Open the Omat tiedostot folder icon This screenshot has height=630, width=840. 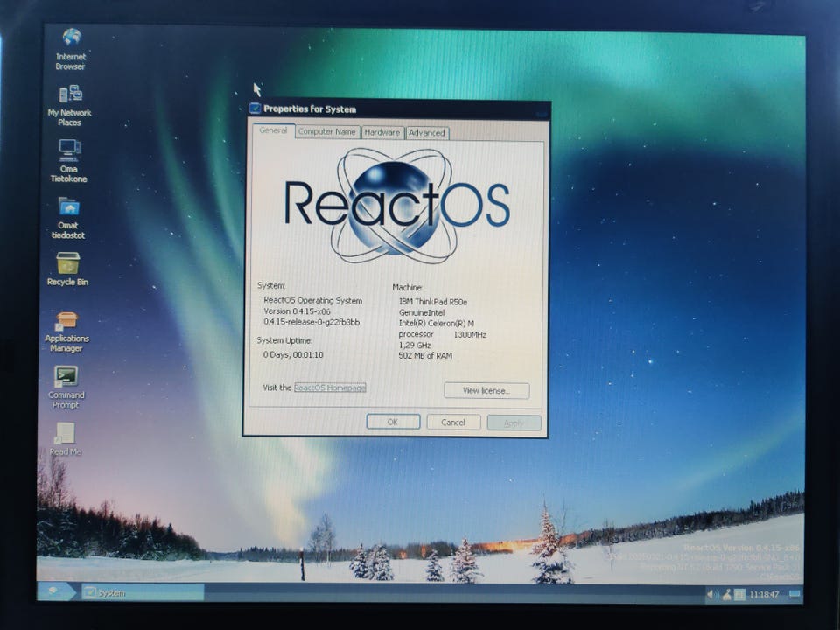[x=68, y=206]
